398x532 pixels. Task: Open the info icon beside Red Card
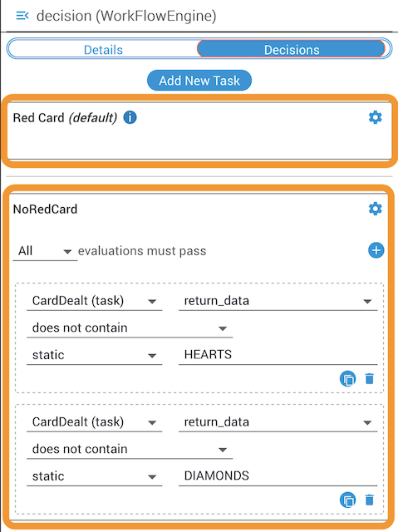[x=130, y=117]
